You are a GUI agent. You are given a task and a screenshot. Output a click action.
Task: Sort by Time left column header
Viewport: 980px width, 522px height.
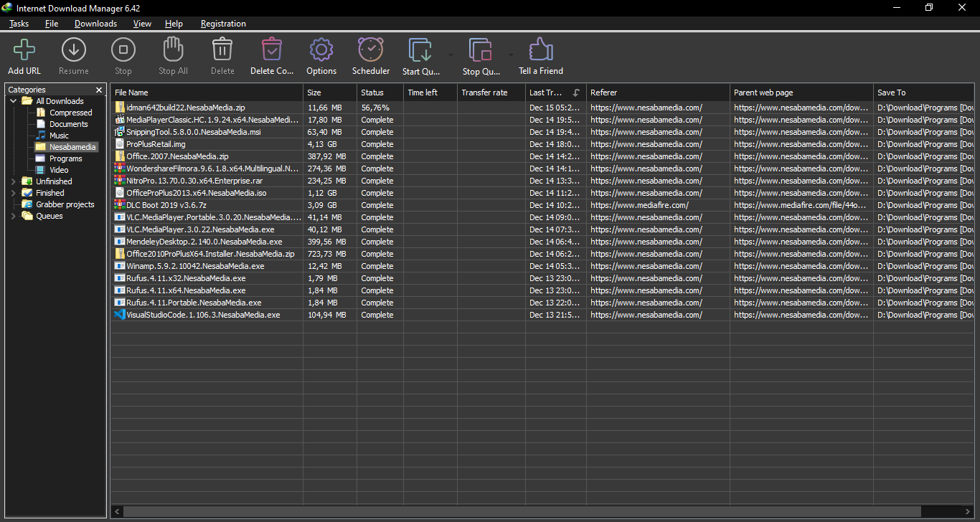pos(430,92)
